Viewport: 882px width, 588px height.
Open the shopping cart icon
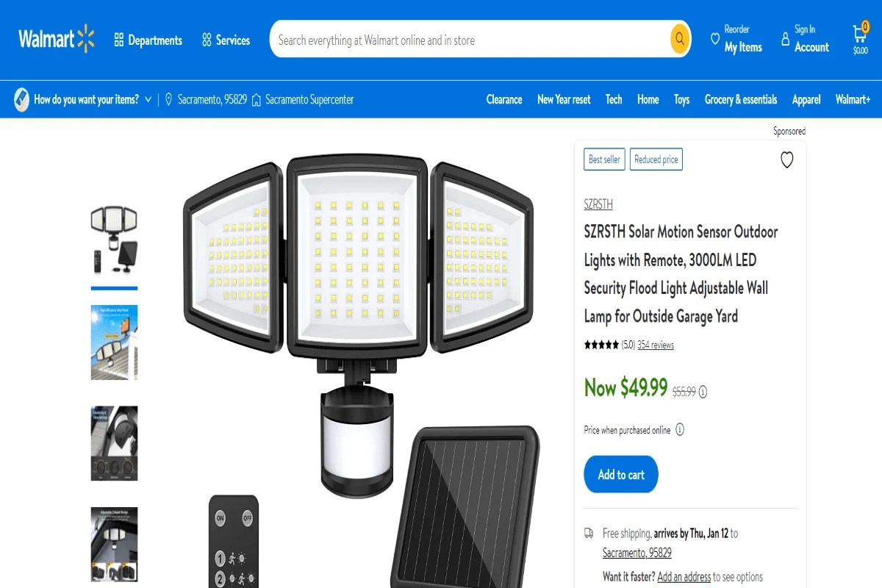(858, 35)
